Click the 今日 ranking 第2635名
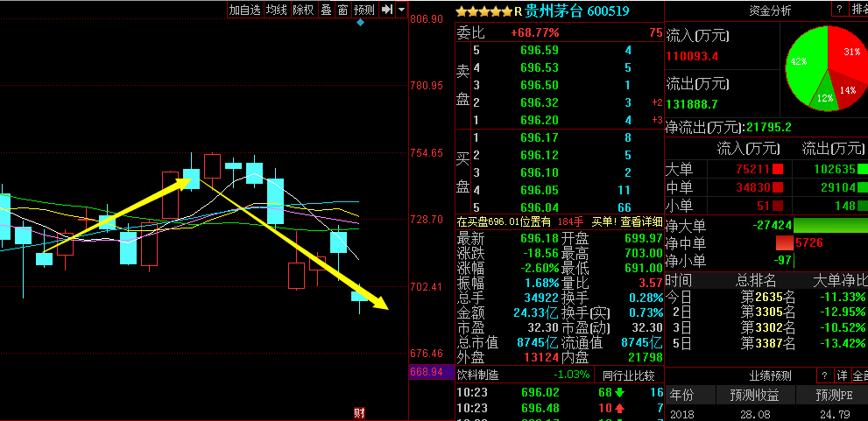Screen dimensions: 868x421 pyautogui.click(x=768, y=297)
